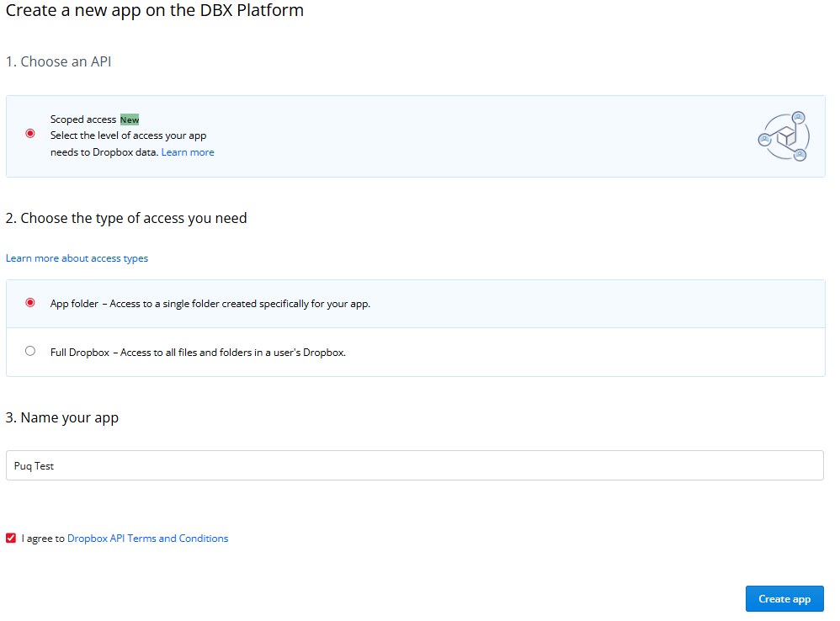Open the Learn more link under Scoped access
The height and width of the screenshot is (621, 840).
188,151
